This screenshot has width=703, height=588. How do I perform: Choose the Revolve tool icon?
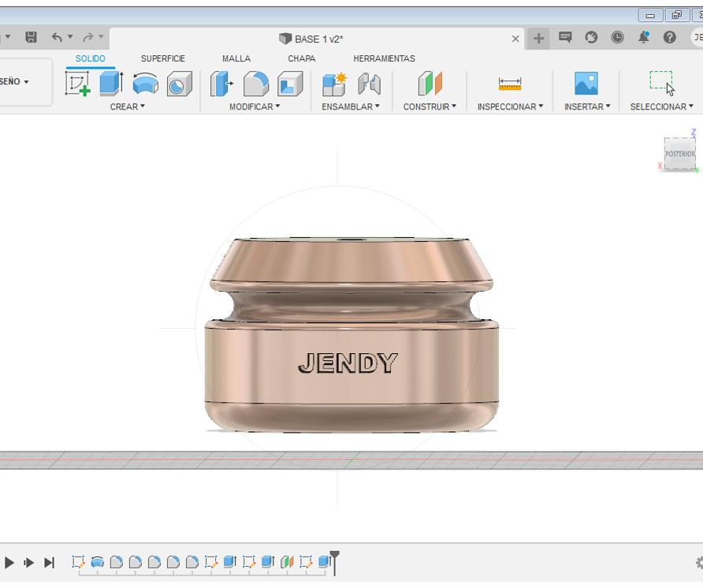[145, 83]
